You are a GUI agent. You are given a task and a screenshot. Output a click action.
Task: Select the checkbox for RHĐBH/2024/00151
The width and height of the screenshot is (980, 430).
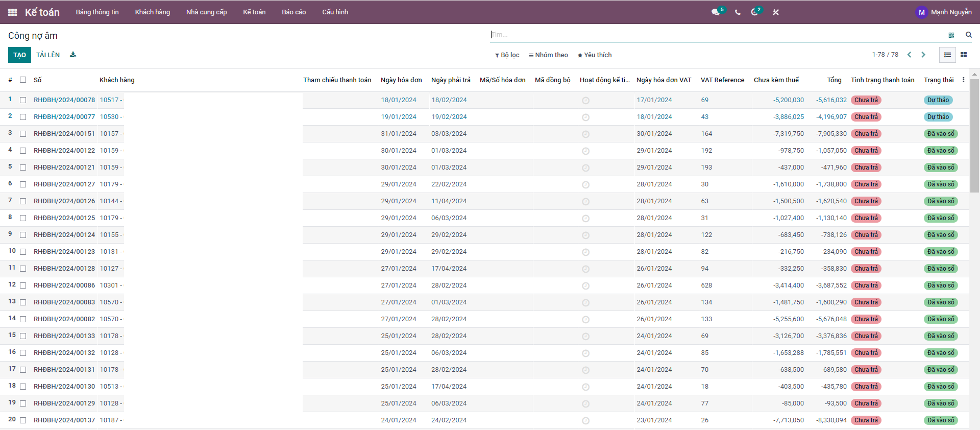click(x=23, y=134)
